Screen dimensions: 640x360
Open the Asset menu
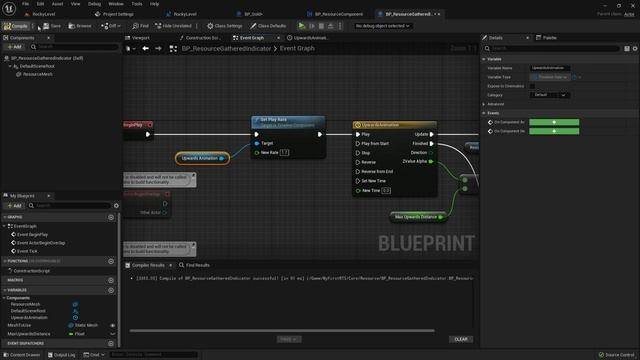57,4
